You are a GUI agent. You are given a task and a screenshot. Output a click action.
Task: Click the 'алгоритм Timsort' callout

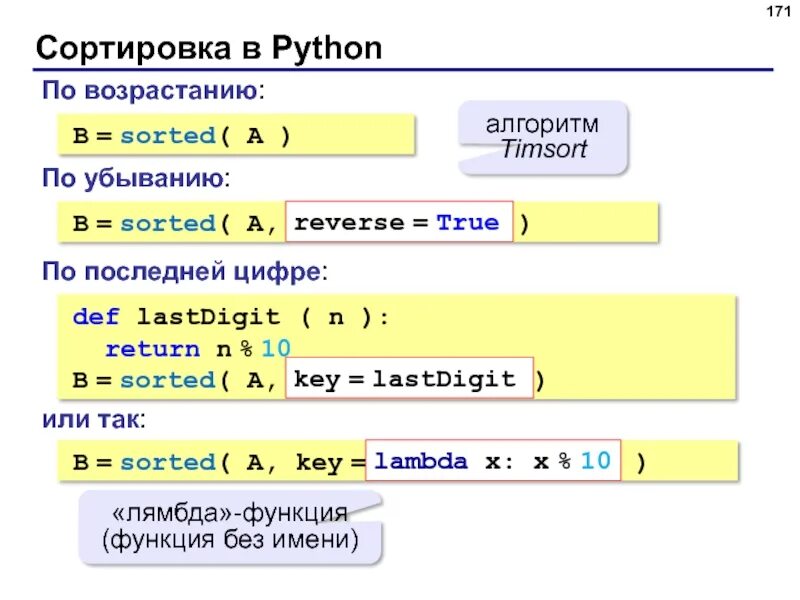click(x=543, y=138)
